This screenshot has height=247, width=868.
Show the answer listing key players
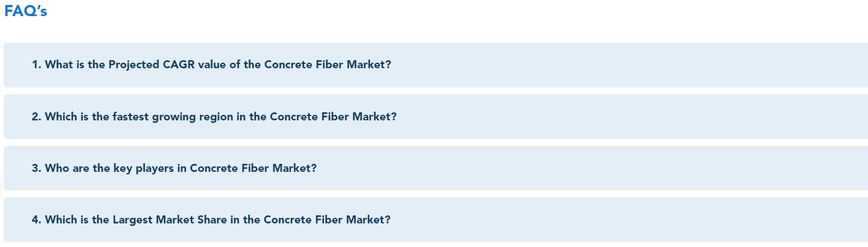pos(436,168)
